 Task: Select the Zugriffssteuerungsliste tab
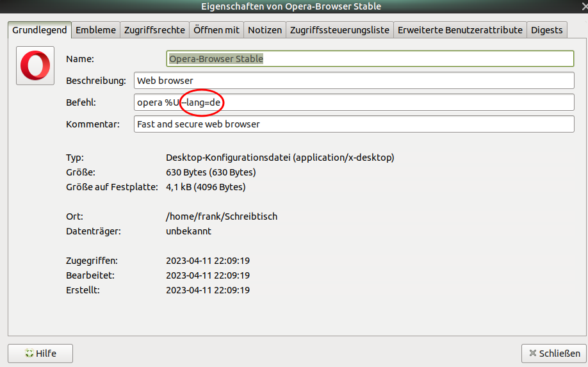(x=339, y=30)
